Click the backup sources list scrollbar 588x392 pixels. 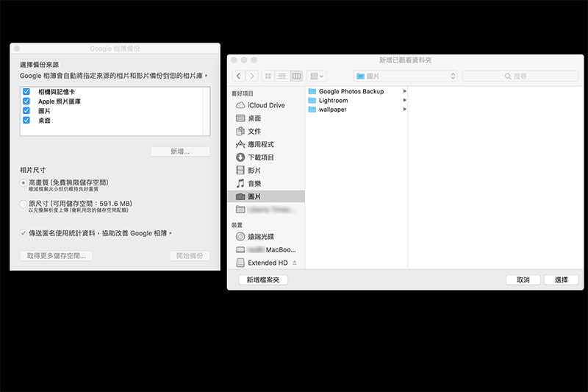pos(207,111)
